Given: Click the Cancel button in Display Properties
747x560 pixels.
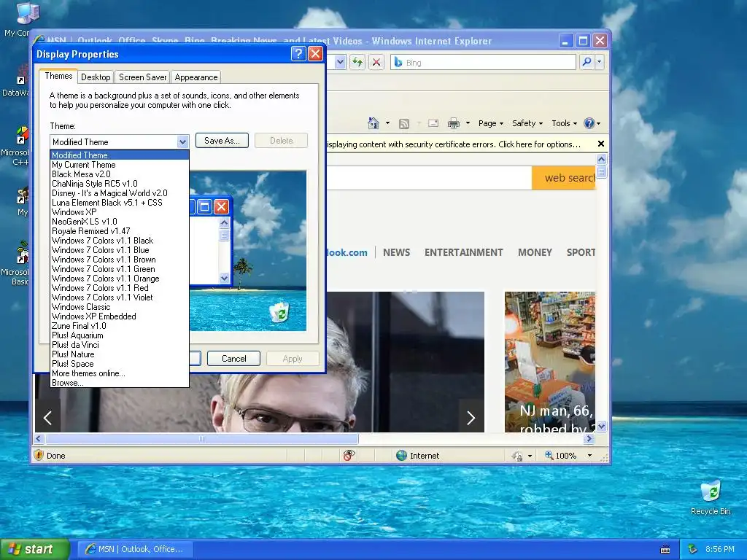Looking at the screenshot, I should pos(234,359).
